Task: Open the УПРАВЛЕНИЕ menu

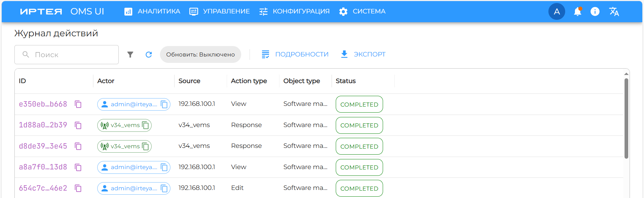Action: pos(220,11)
